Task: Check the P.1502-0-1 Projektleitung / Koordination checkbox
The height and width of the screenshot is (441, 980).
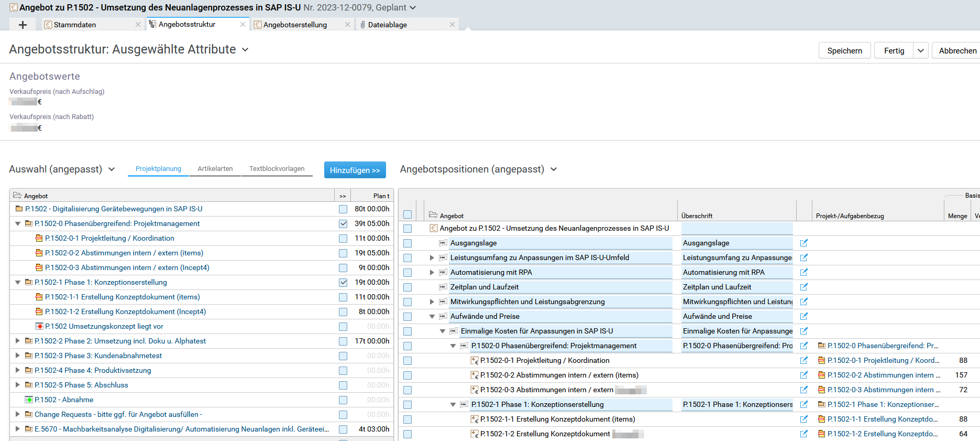Action: 343,239
